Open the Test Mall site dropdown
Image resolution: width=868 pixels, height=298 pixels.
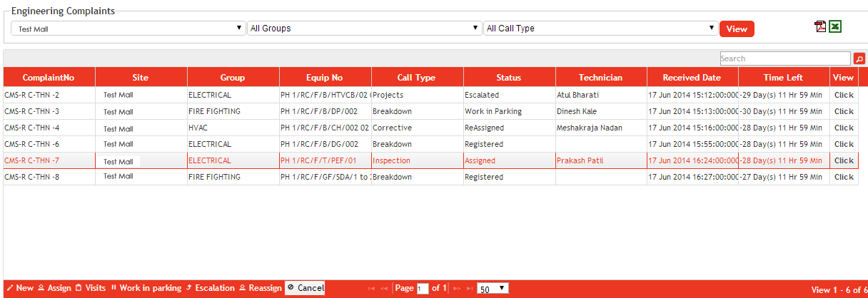click(x=128, y=29)
